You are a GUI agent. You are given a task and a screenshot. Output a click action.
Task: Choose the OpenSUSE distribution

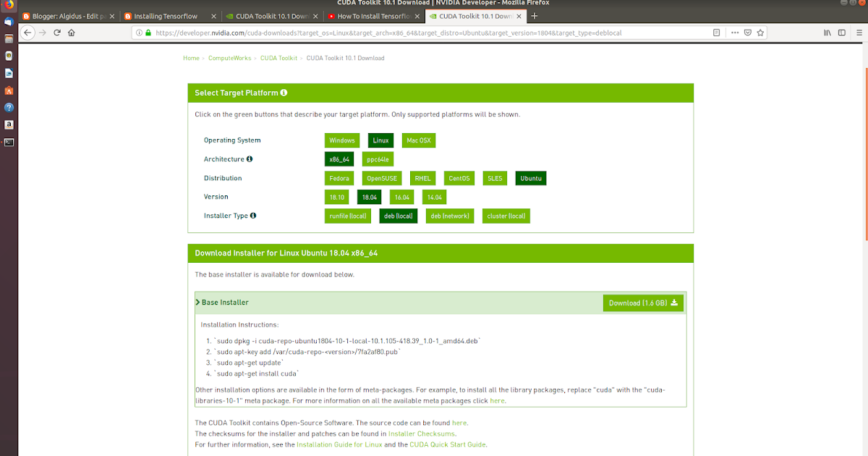[x=382, y=178]
